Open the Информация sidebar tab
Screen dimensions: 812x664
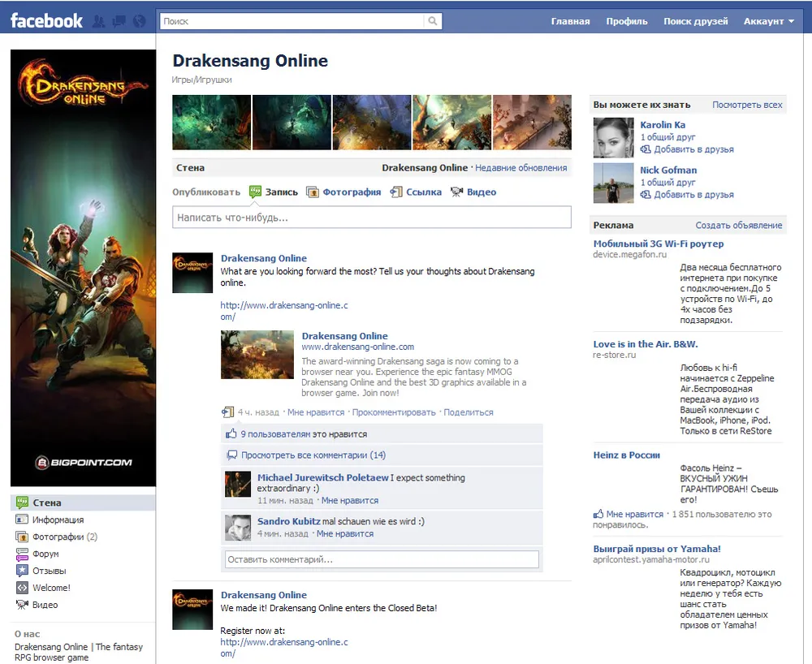(x=58, y=520)
